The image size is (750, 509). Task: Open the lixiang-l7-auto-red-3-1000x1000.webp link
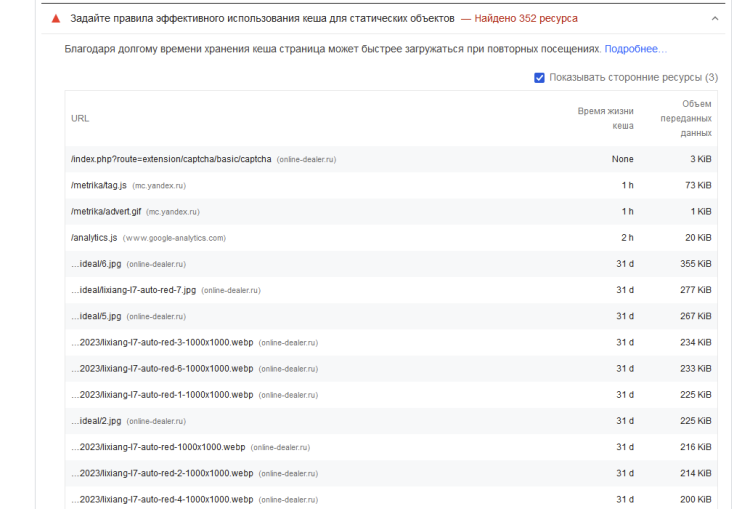(x=162, y=342)
